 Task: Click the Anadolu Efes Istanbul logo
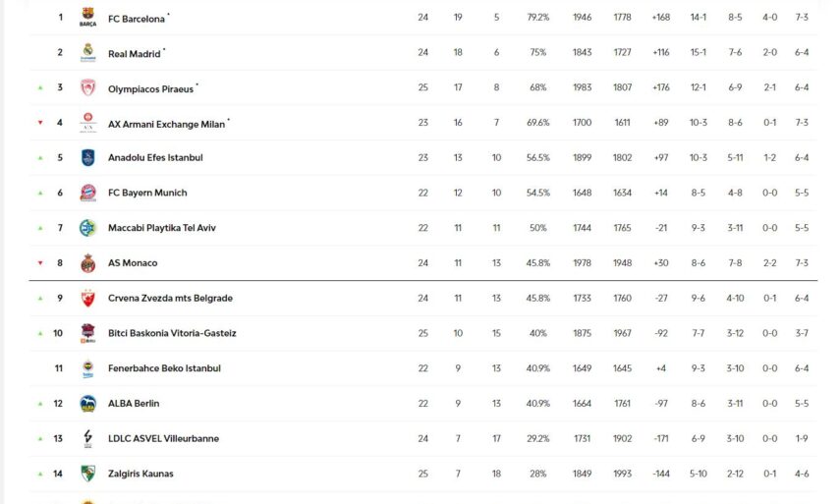[88, 157]
